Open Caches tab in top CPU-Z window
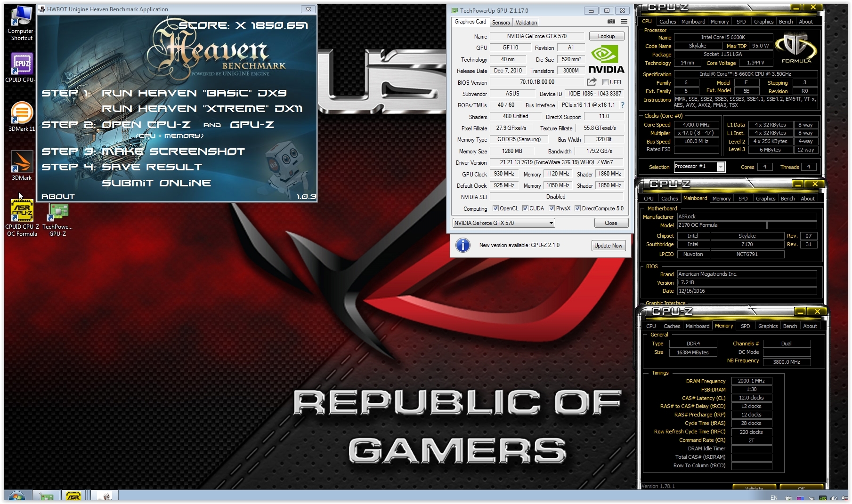Screen dimensions: 852x504 click(x=667, y=22)
